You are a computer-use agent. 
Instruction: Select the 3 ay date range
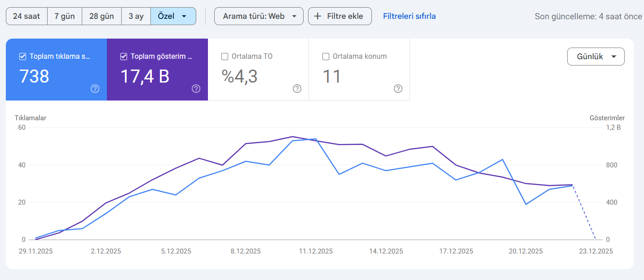click(x=136, y=16)
